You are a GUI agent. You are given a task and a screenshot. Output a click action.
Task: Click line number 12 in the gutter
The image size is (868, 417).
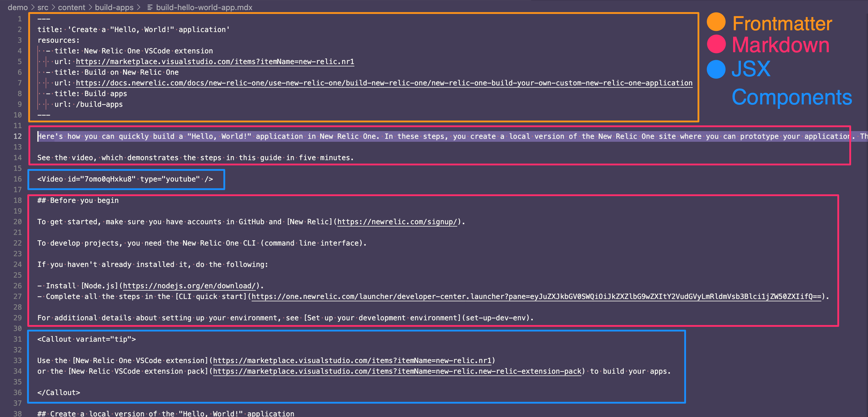(17, 136)
